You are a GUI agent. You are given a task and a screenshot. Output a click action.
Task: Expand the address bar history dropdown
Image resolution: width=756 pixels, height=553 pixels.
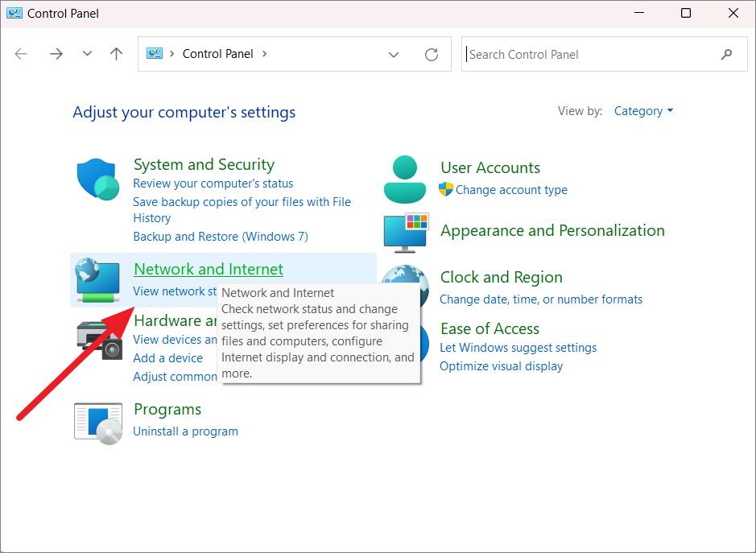click(394, 55)
